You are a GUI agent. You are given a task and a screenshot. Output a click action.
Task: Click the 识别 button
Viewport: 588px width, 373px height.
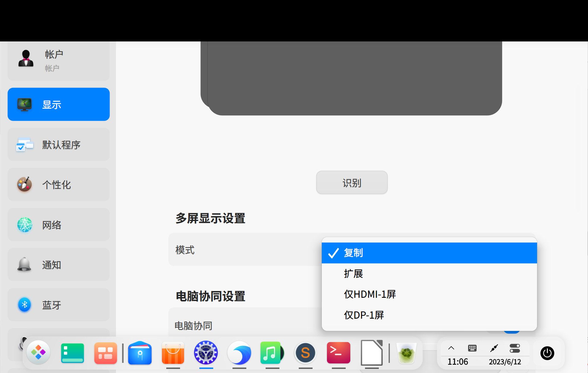point(352,182)
